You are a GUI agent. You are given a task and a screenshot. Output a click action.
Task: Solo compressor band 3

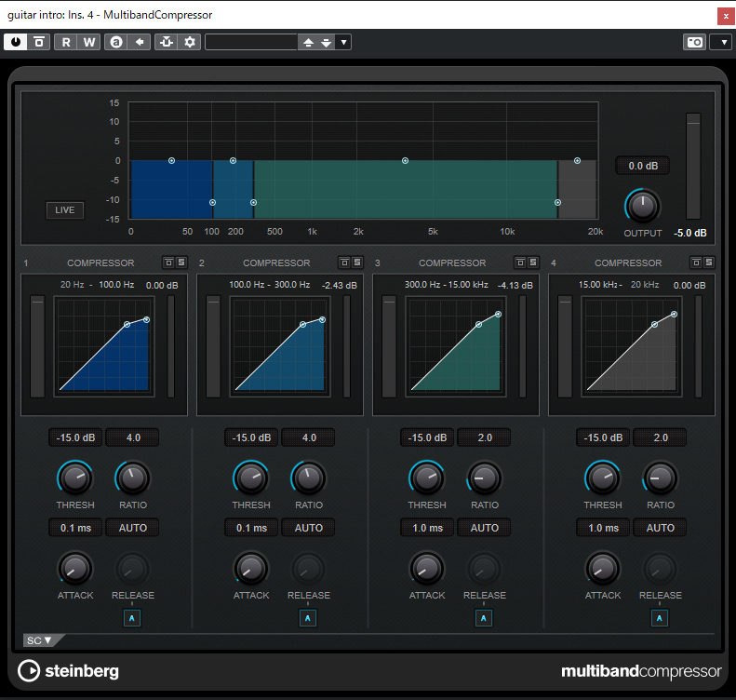point(533,262)
